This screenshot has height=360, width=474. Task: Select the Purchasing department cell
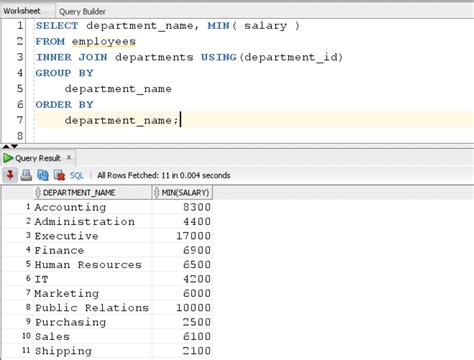tap(93, 322)
